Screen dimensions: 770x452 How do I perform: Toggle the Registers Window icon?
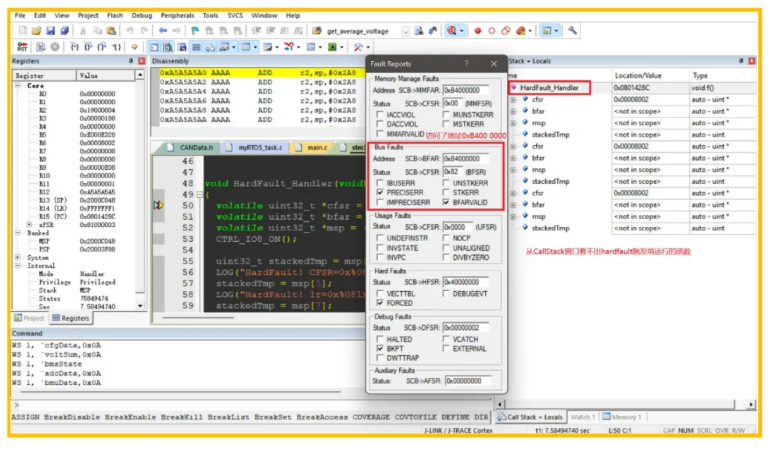tap(196, 47)
